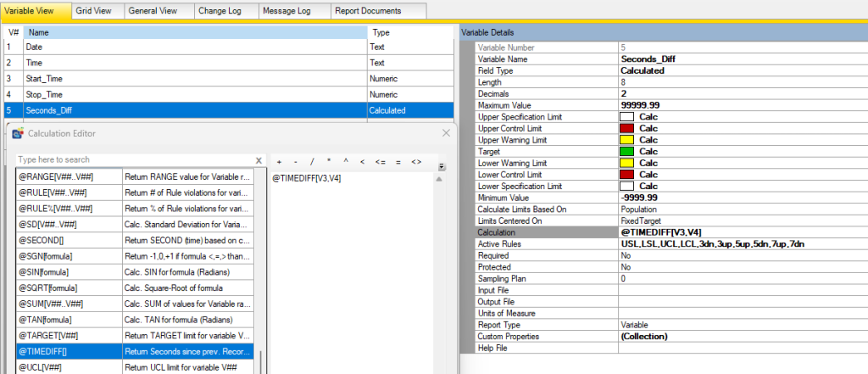
Task: Insert the minus operator
Action: pos(294,161)
